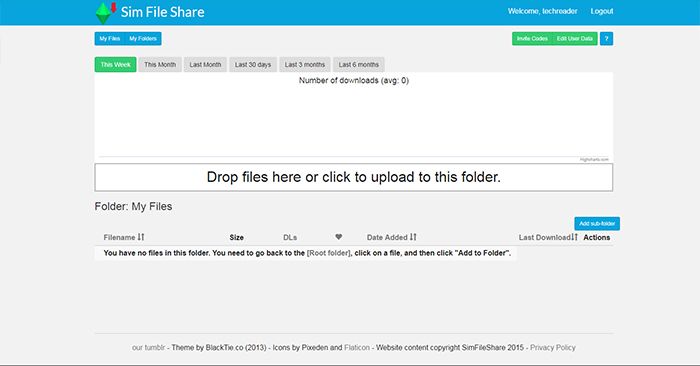Image resolution: width=700 pixels, height=366 pixels.
Task: Click Welcome, techreader user link
Action: click(542, 11)
